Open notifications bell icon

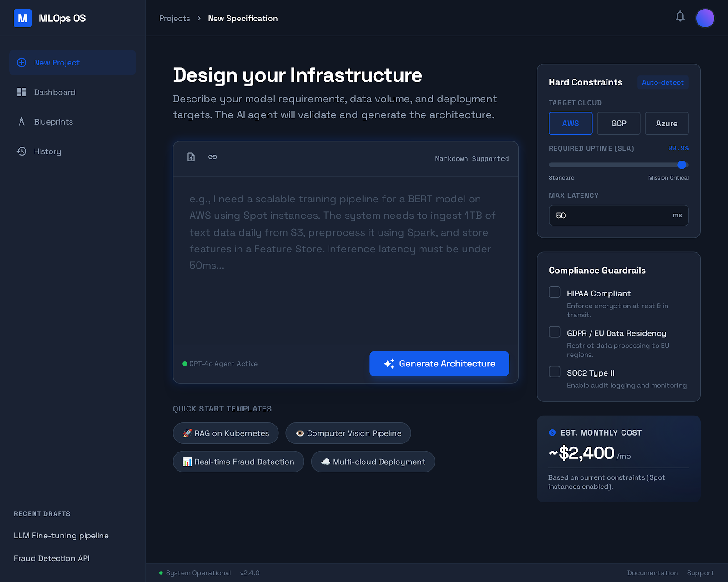point(680,17)
